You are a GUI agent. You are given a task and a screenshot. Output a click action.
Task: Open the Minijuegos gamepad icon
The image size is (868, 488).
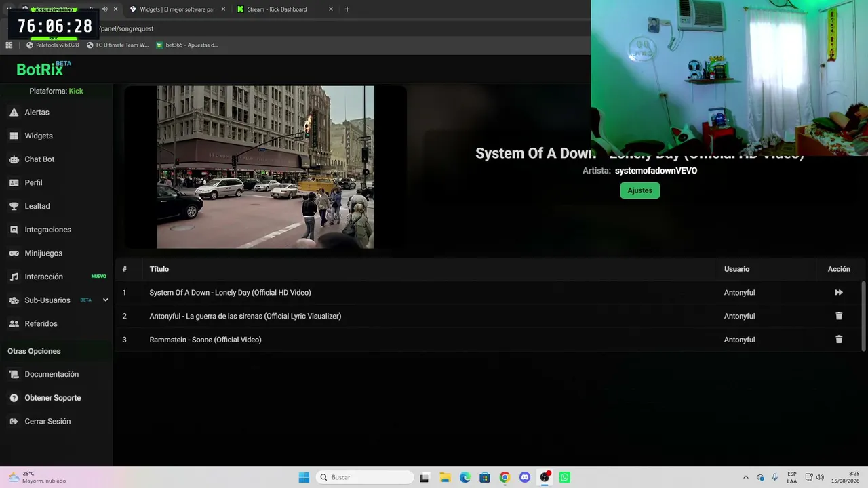(14, 253)
